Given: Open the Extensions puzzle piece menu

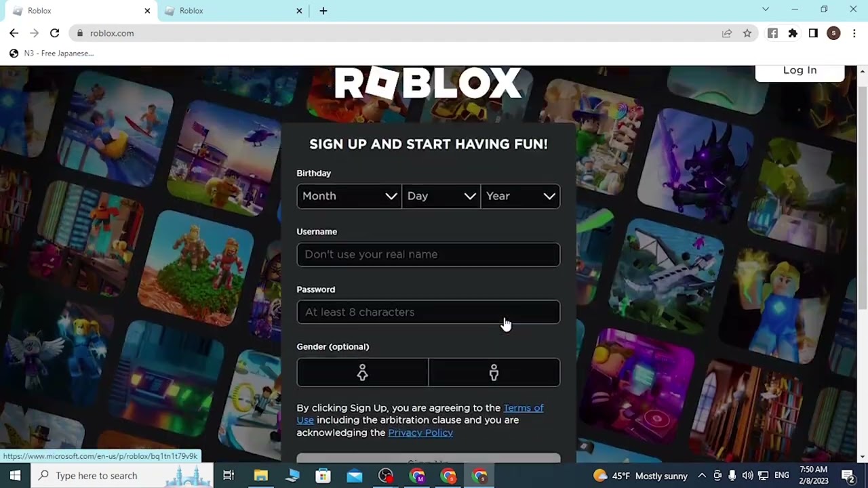Looking at the screenshot, I should tap(793, 33).
